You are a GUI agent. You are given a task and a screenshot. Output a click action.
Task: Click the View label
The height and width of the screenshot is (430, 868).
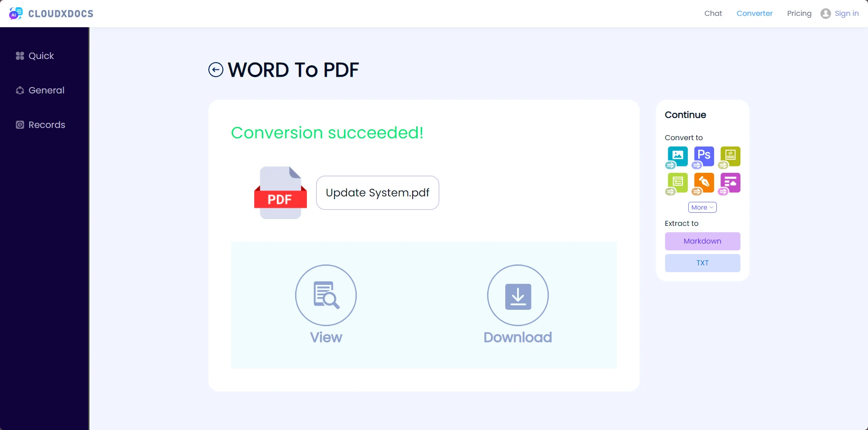(326, 337)
